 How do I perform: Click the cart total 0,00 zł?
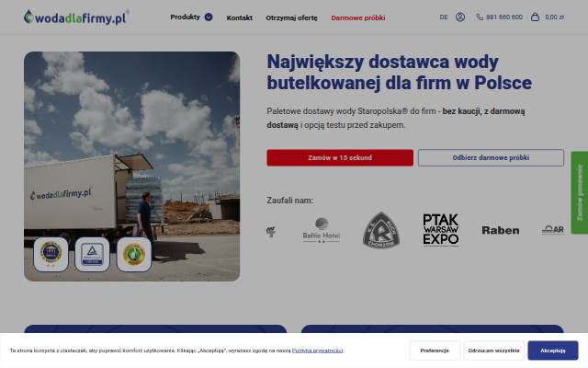point(554,17)
